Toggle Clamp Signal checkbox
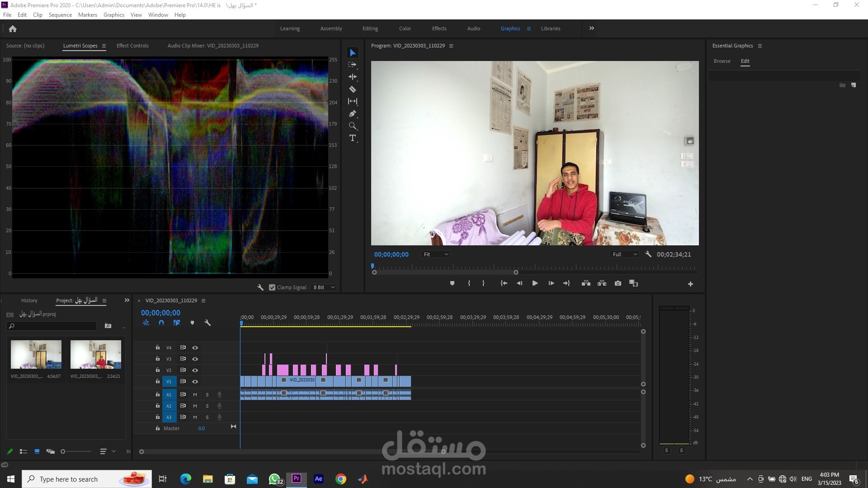This screenshot has height=488, width=868. pos(272,287)
